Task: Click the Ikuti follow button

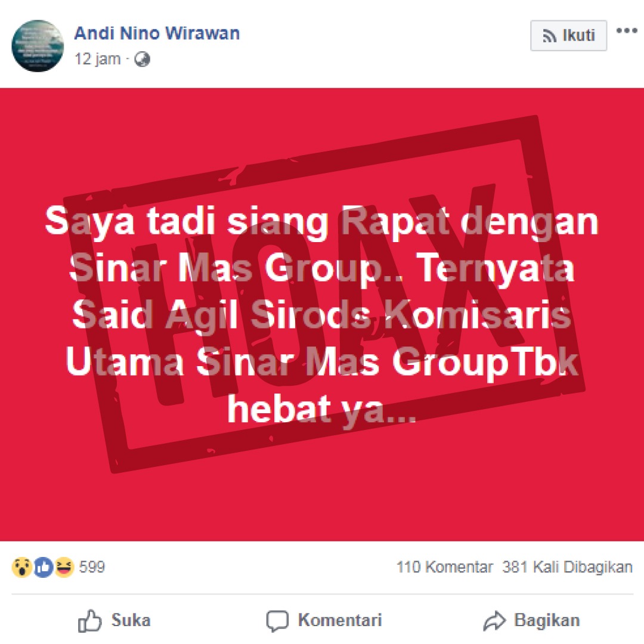Action: [568, 35]
